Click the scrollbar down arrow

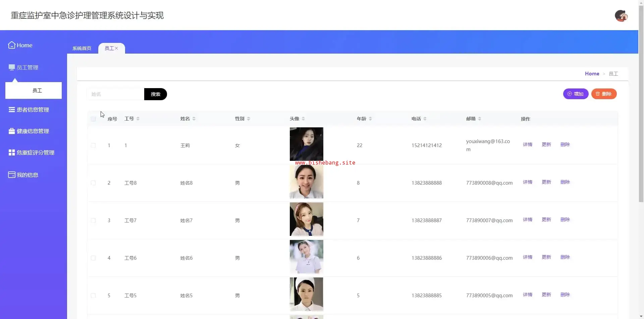(641, 316)
